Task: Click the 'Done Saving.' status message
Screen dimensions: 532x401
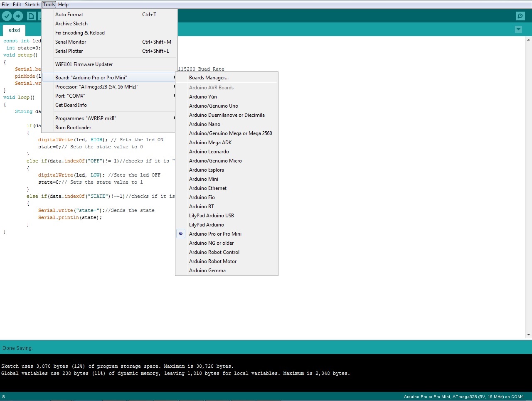Action: (x=17, y=348)
